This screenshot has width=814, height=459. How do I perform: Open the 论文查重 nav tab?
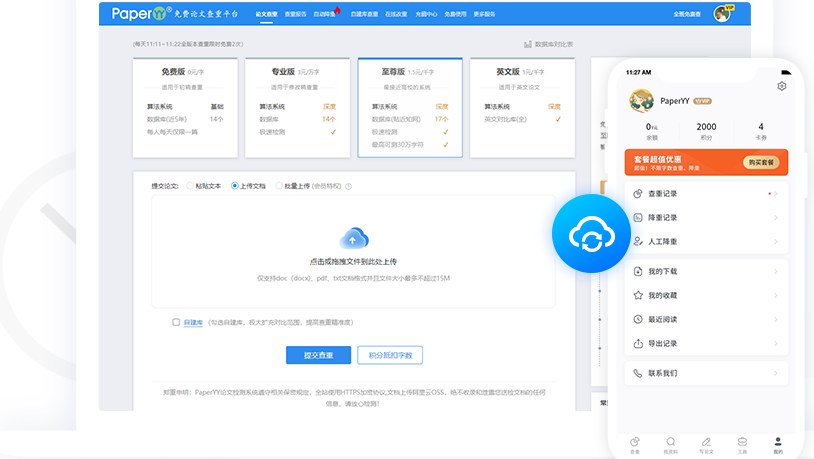[266, 14]
